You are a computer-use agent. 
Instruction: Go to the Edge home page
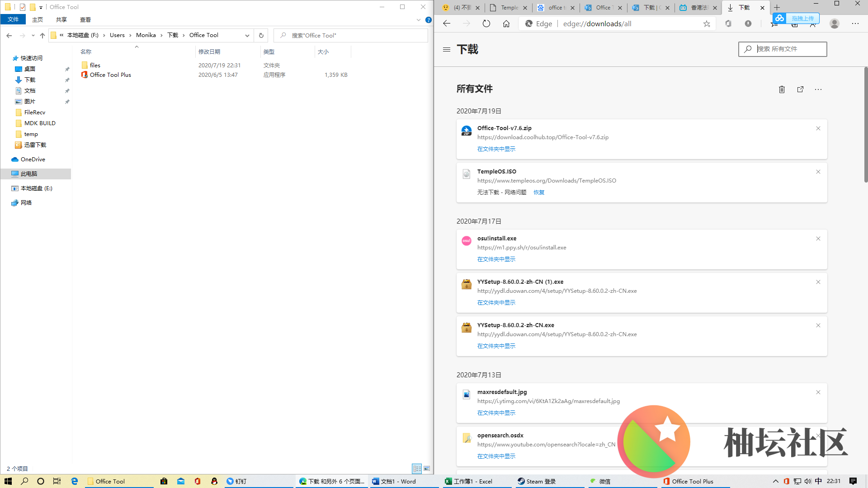506,23
